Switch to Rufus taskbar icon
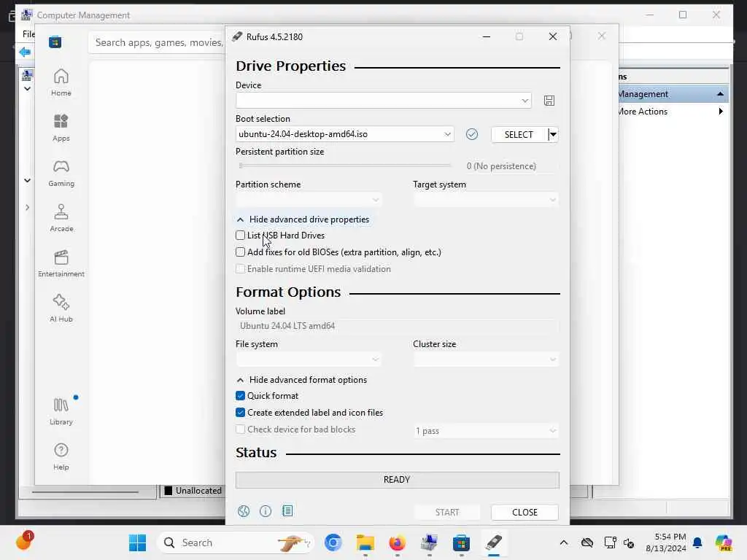 pos(494,542)
